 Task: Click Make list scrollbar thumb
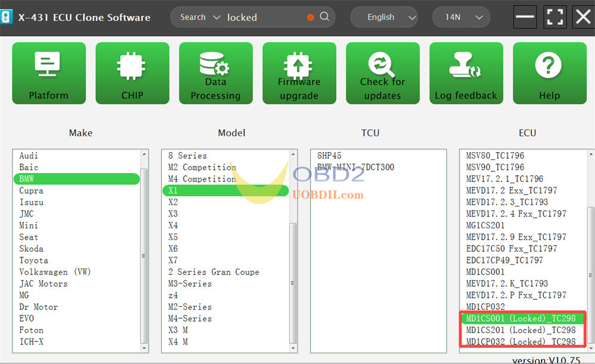144,255
